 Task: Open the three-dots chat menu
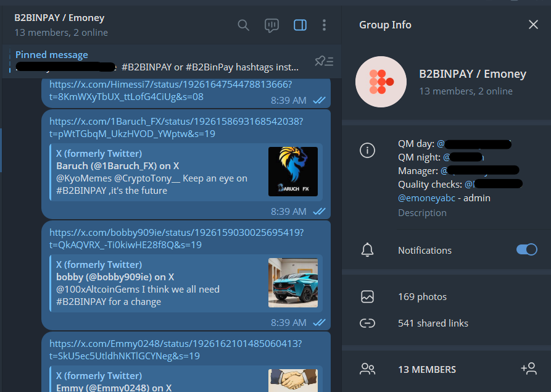[324, 25]
